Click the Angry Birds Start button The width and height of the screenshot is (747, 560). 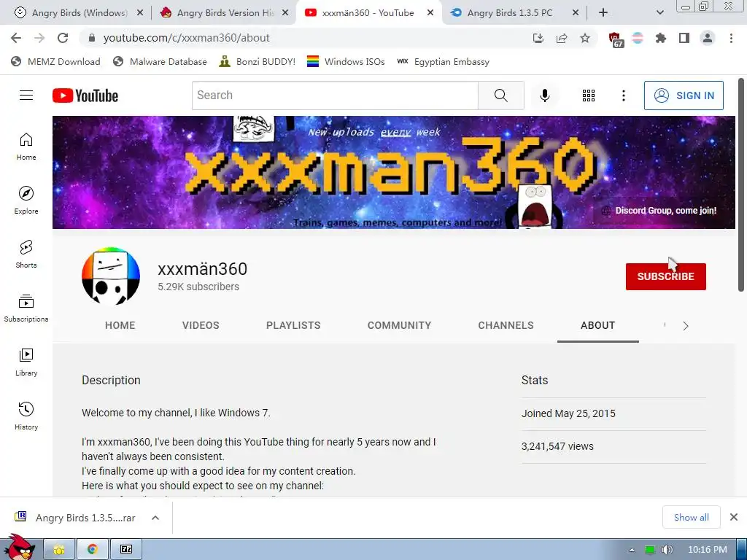click(x=19, y=548)
